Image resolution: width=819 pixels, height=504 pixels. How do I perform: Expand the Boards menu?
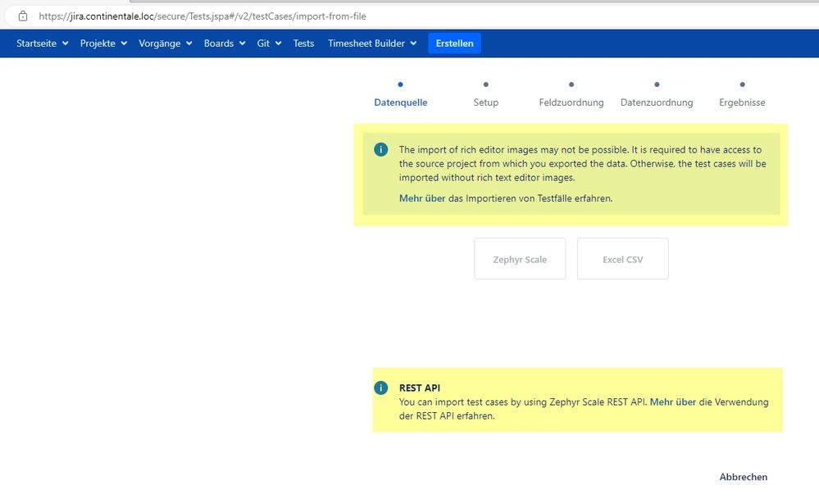tap(225, 43)
